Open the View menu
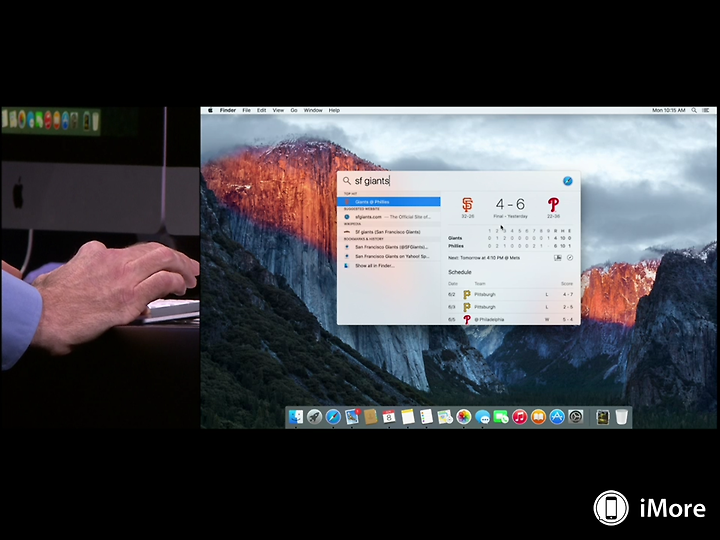The image size is (720, 540). coord(278,110)
